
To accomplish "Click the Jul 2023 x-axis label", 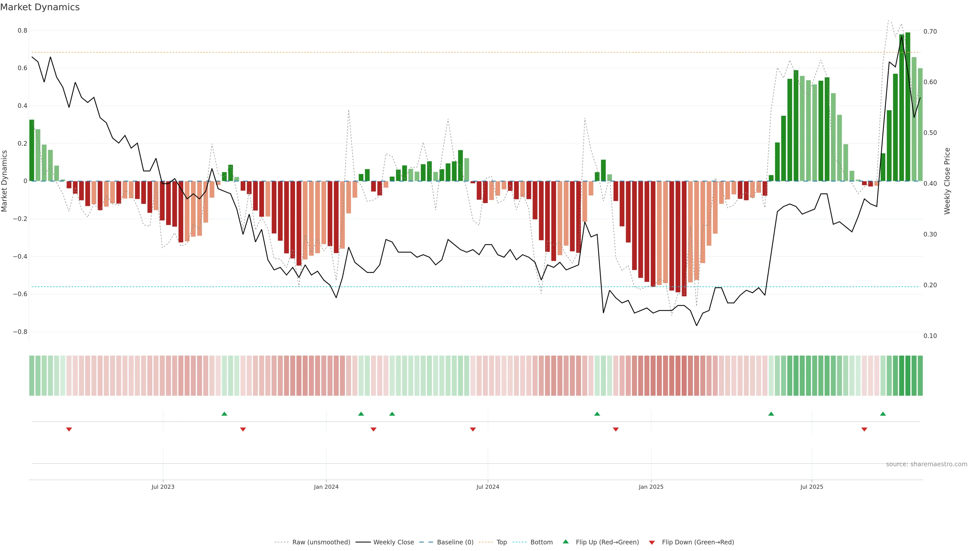I will (163, 487).
